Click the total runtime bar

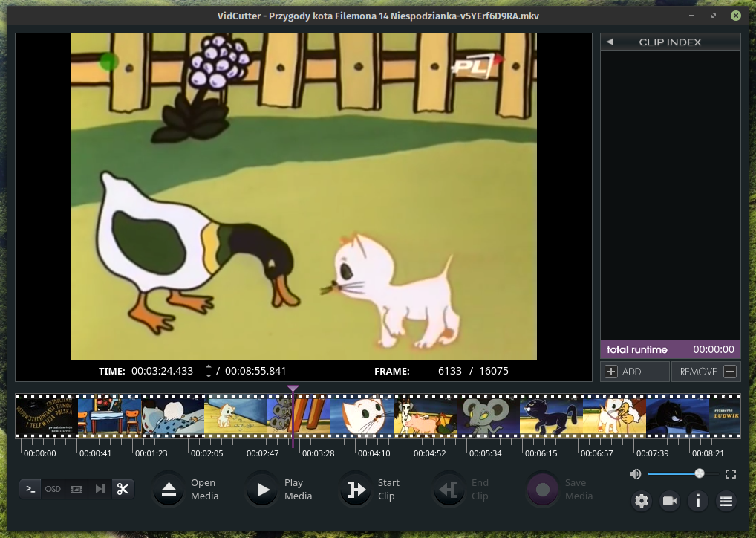(670, 349)
